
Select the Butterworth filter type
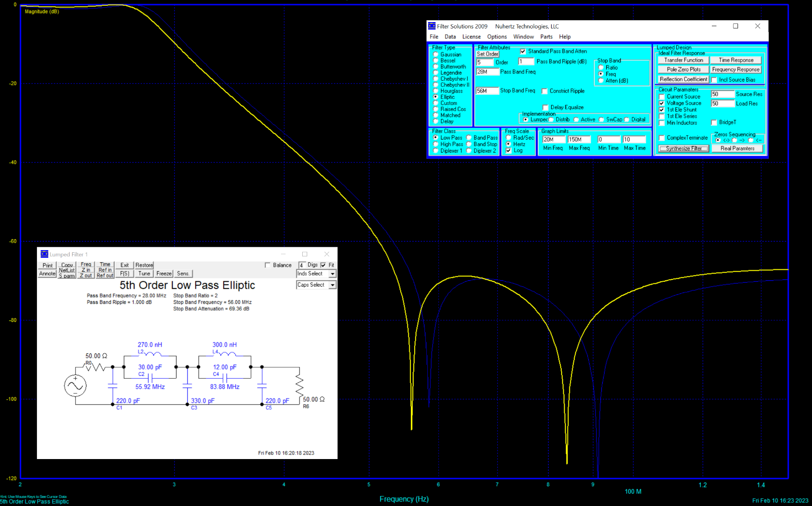tap(436, 66)
